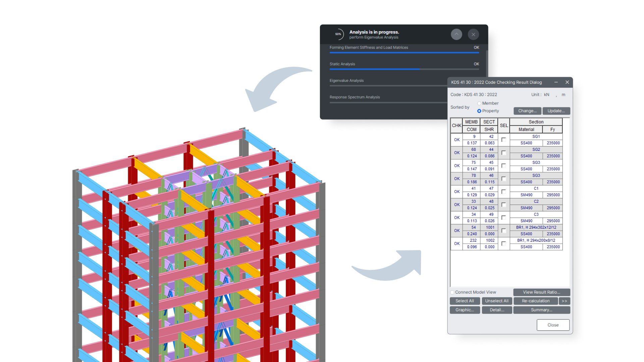The width and height of the screenshot is (644, 362).
Task: Close the analysis progress panel
Action: click(x=473, y=34)
